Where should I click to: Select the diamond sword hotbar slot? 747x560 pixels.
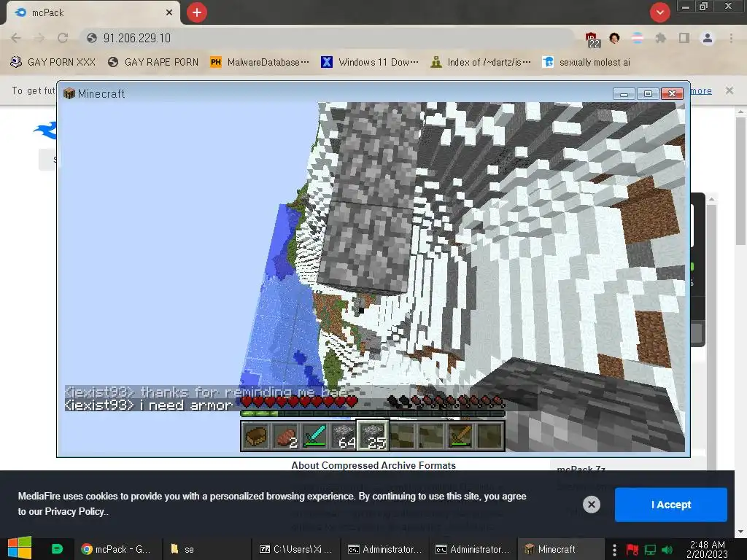tap(315, 436)
